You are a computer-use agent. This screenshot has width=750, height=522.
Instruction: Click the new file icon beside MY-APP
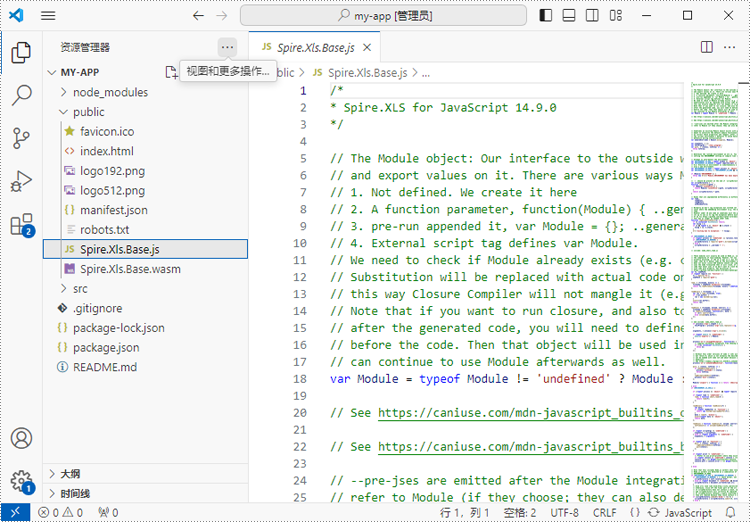171,72
